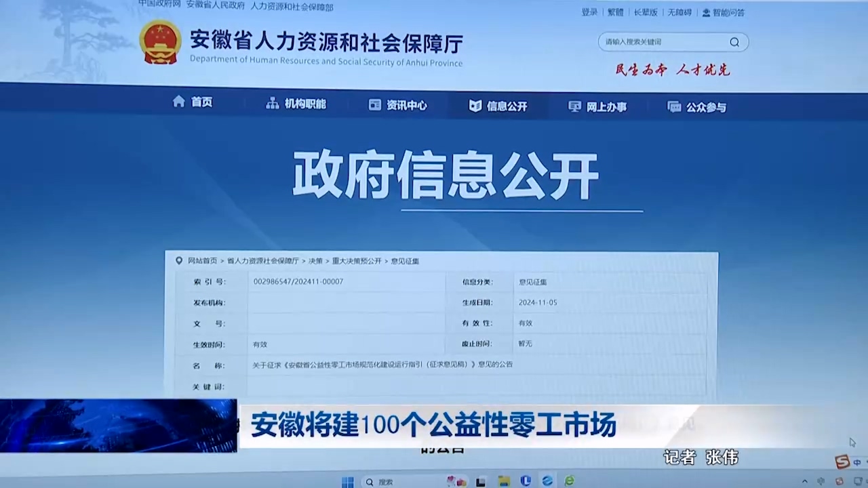
Task: Click the Sogou input method icon
Action: pos(842,462)
